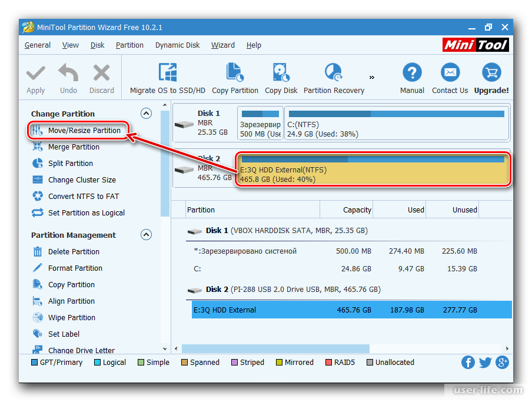Sort by the Unused column header
This screenshot has height=402, width=532.
(453, 210)
